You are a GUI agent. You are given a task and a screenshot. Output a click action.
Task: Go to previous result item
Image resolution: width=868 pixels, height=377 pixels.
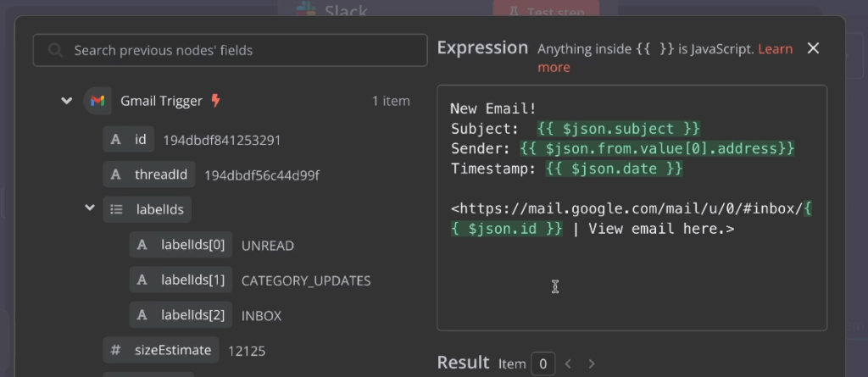tap(568, 363)
